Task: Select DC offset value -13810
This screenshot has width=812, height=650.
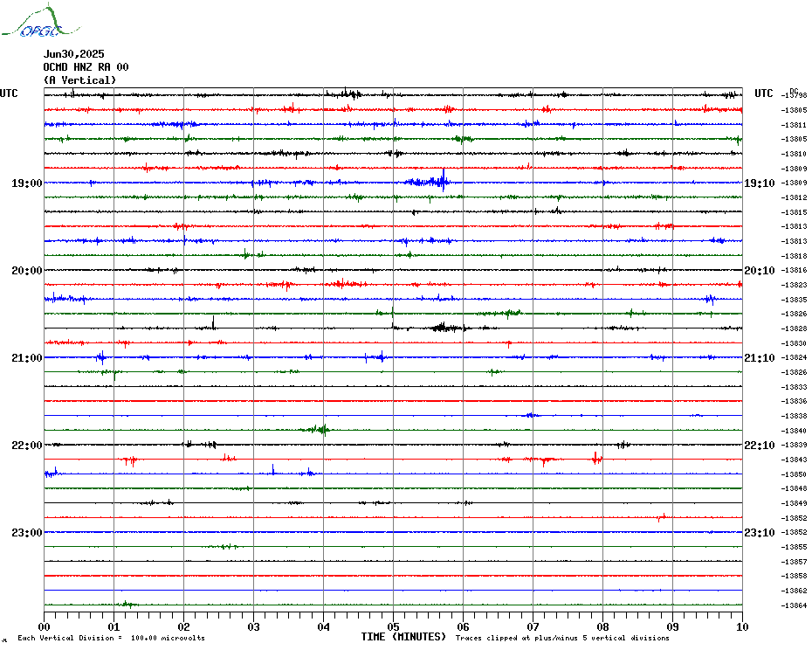Action: (795, 154)
